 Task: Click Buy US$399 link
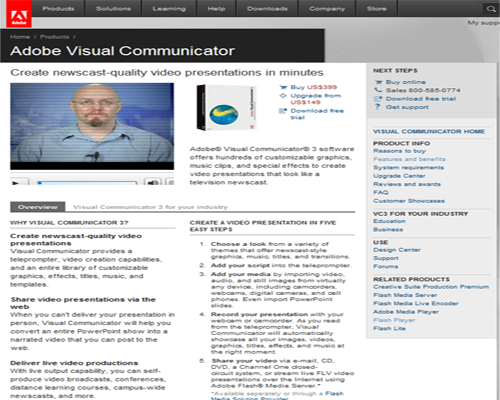pyautogui.click(x=314, y=87)
